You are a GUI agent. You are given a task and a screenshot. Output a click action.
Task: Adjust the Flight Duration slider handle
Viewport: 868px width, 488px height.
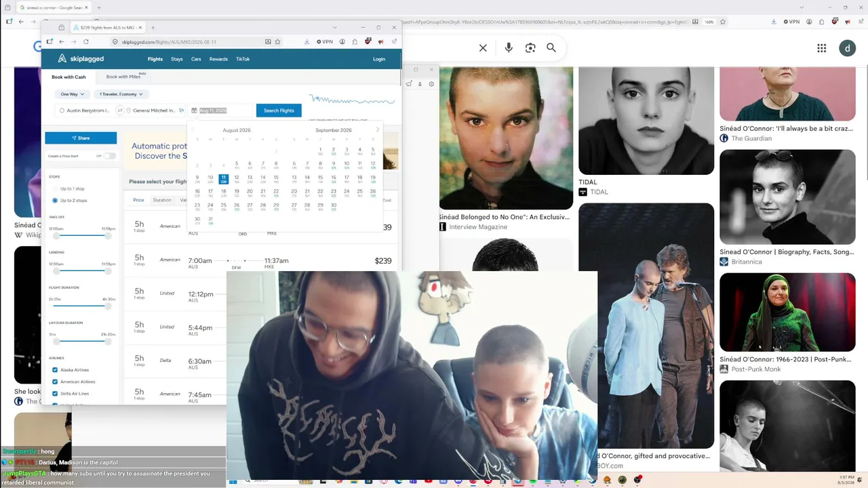click(108, 306)
